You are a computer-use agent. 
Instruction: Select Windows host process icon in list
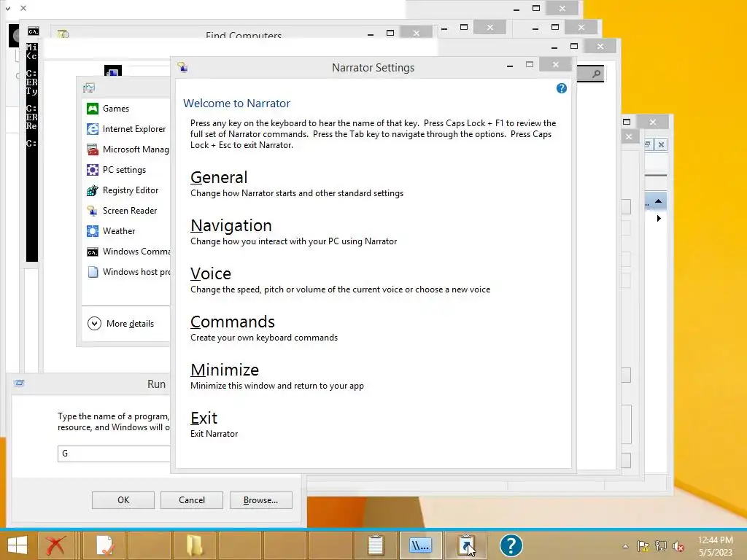coord(93,272)
